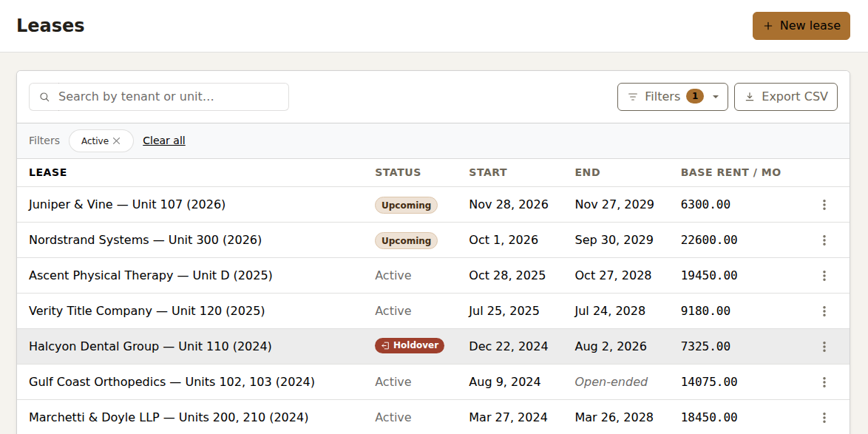Click start date Nov 28, 2026
Image resolution: width=868 pixels, height=434 pixels.
point(509,205)
